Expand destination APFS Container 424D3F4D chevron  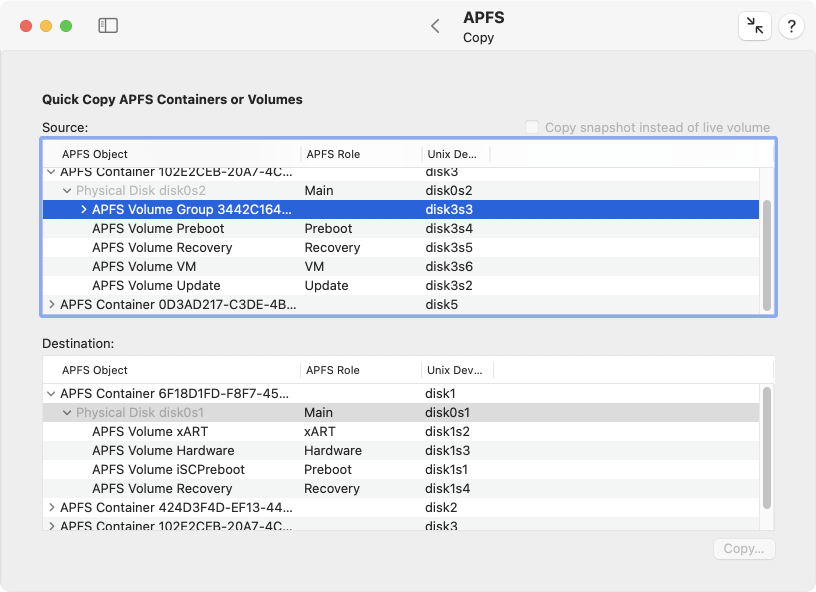click(x=52, y=507)
